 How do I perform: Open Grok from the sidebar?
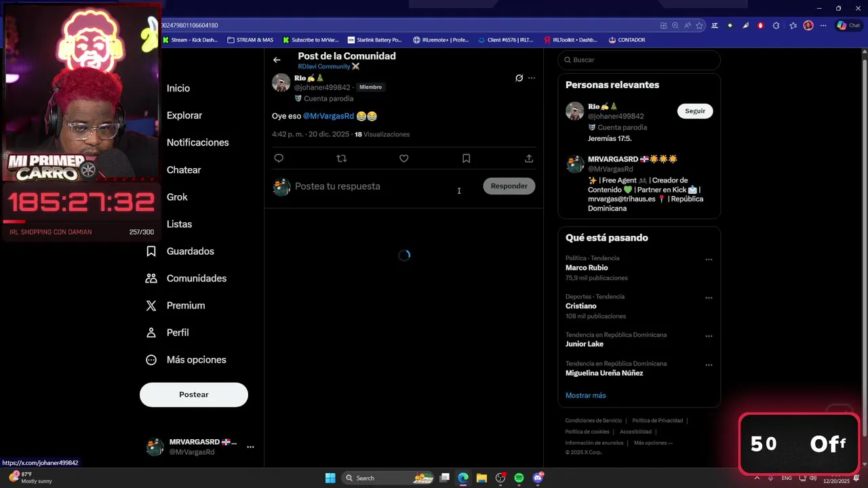(177, 197)
